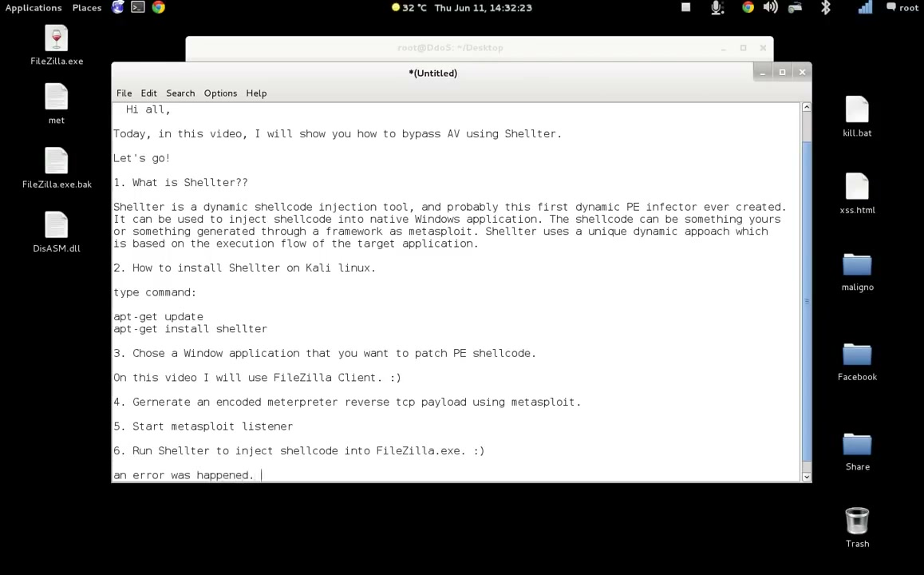The image size is (924, 575).
Task: Launch terminal from top panel
Action: coord(138,7)
